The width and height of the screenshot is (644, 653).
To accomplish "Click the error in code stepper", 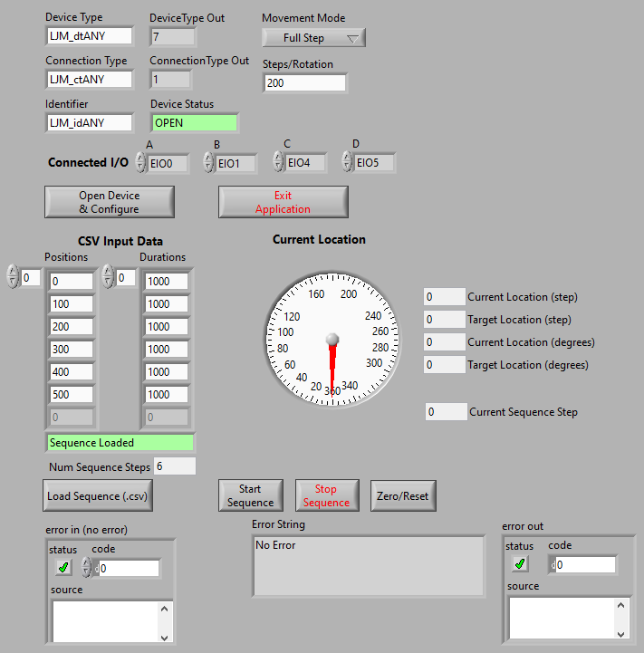I will click(x=87, y=568).
